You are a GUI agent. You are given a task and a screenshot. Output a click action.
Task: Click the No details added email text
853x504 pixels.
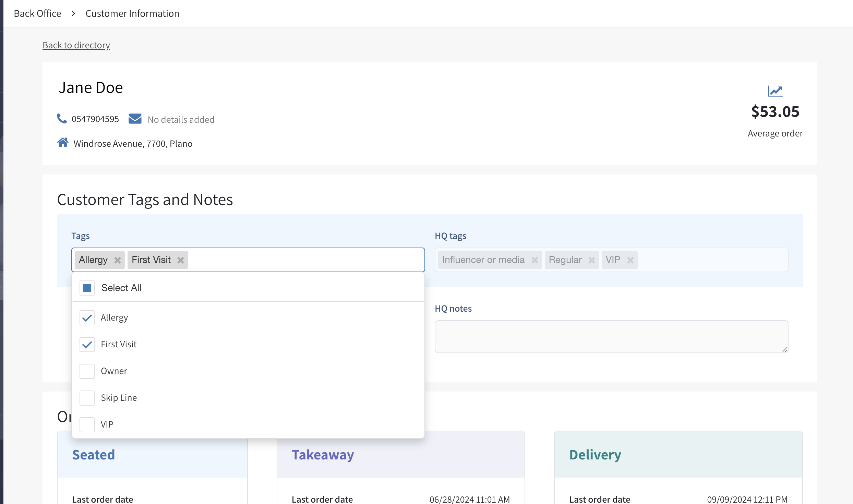click(181, 119)
